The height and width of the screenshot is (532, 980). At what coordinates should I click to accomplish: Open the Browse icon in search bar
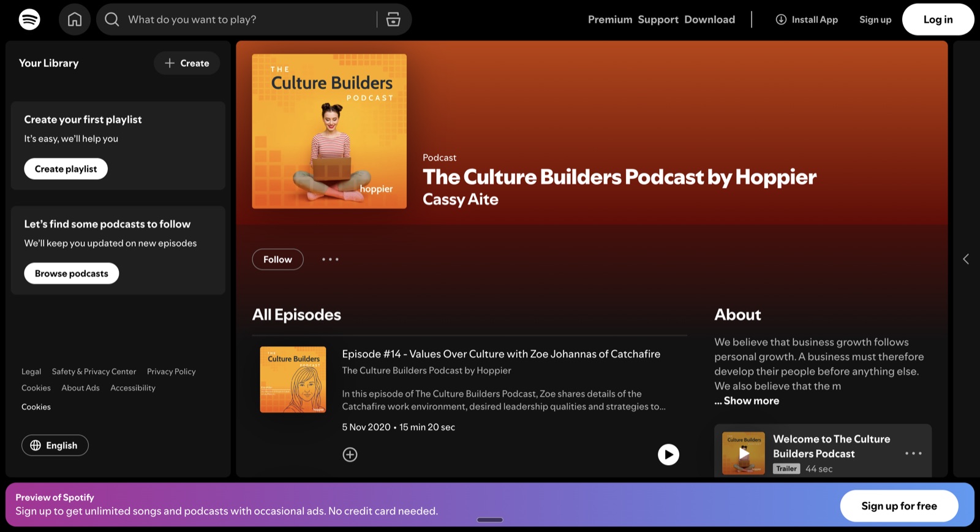393,20
